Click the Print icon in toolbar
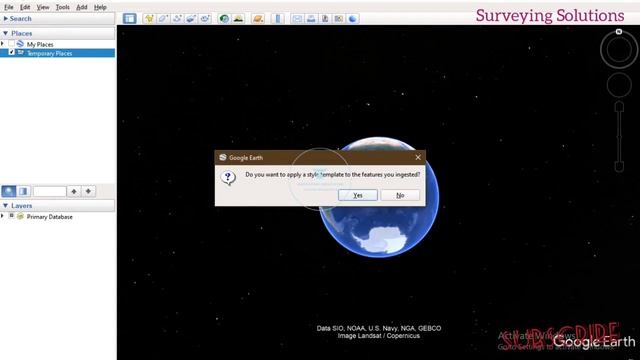The image size is (640, 360). [311, 18]
